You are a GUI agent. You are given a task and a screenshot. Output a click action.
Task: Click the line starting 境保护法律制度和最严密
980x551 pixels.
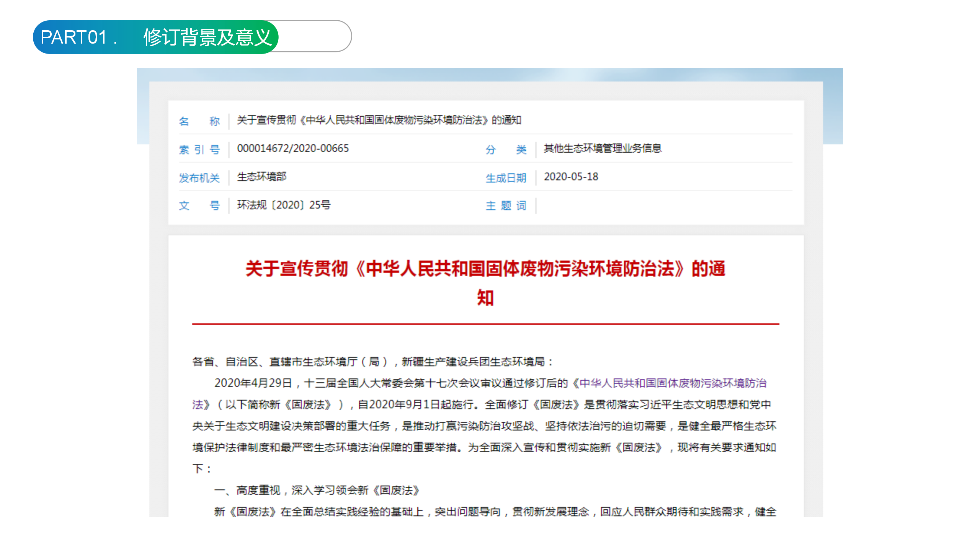click(x=484, y=447)
